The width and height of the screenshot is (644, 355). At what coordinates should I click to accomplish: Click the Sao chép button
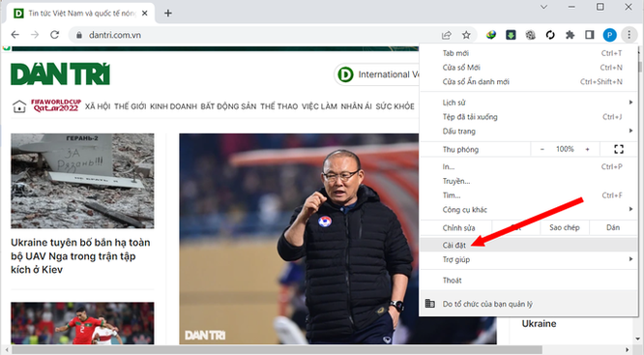click(565, 227)
